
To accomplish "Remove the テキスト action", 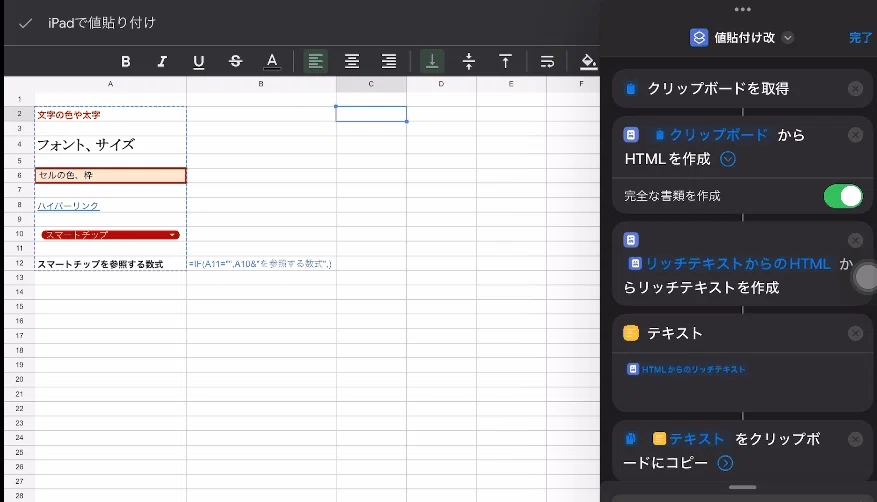I will point(855,333).
